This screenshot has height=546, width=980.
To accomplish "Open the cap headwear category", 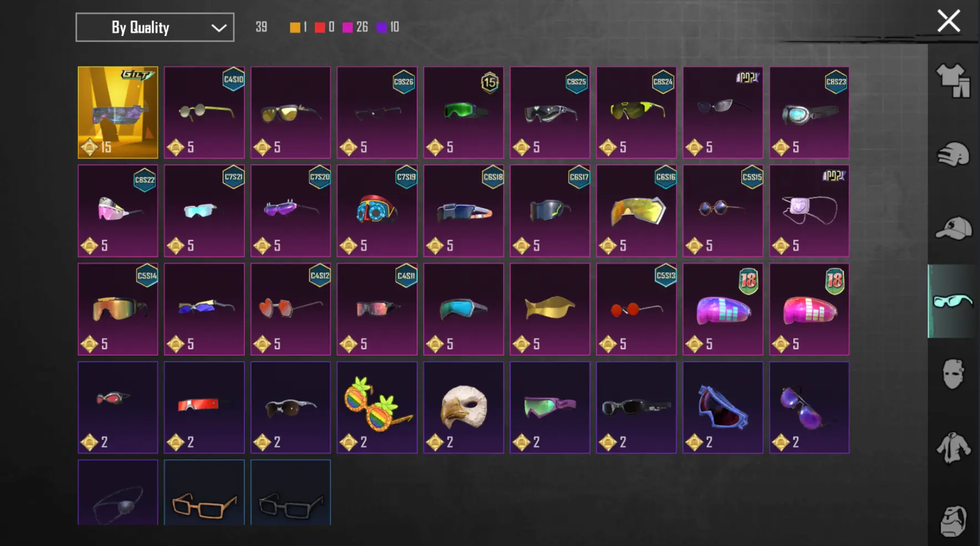I will pyautogui.click(x=953, y=228).
